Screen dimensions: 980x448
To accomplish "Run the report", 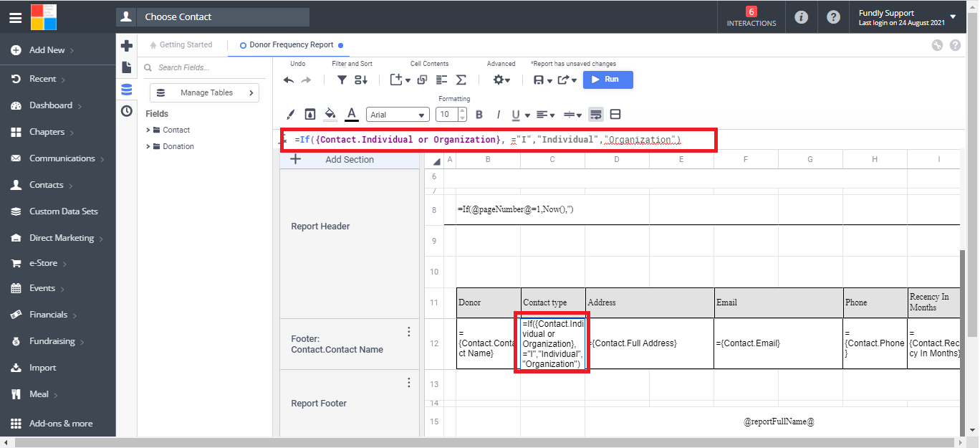I will [608, 80].
